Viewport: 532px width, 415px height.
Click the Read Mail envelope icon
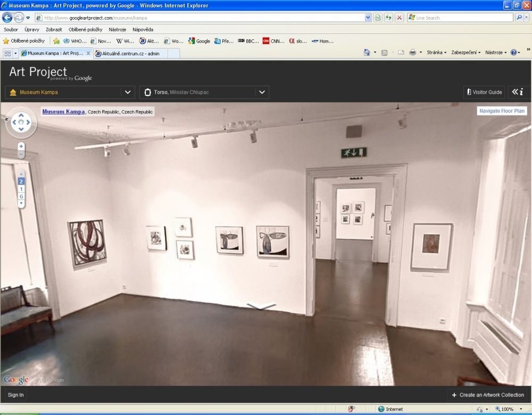point(401,53)
